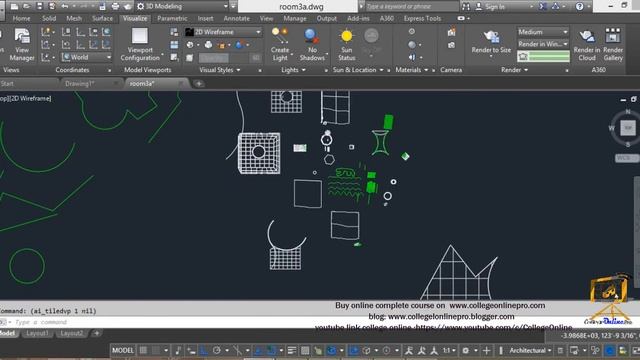
Task: Open the 2D Wireframe visual style dropdown
Action: click(223, 32)
